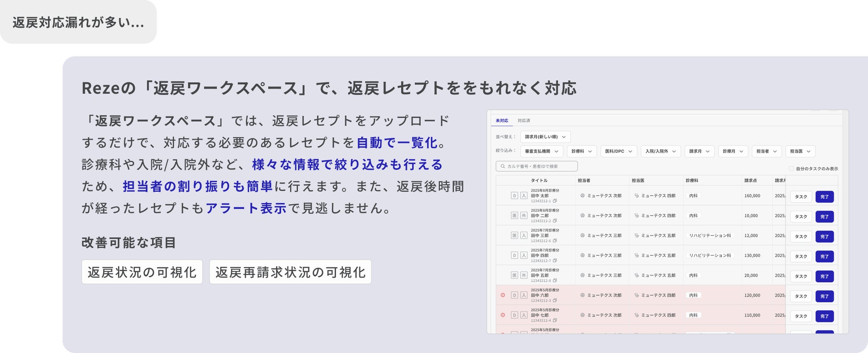Copy chart number 12343212-6 for 田中 三郎
This screenshot has height=353, width=868.
coord(555,241)
